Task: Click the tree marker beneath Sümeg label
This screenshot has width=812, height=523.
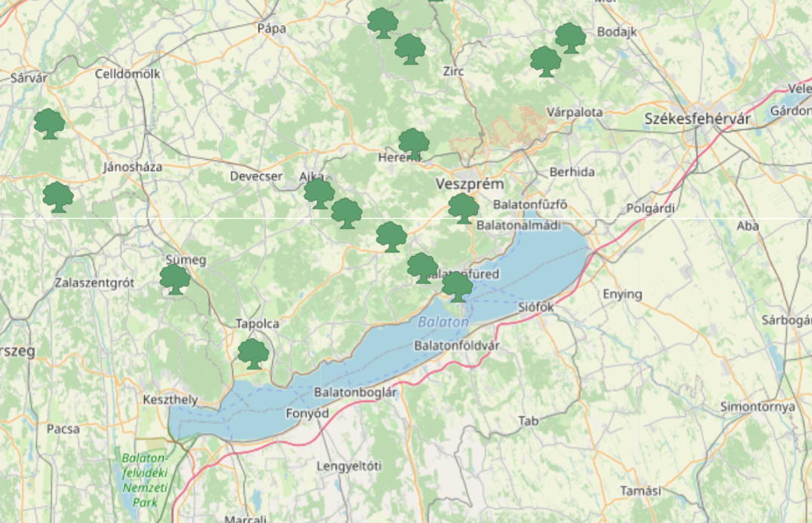Action: pos(175,279)
